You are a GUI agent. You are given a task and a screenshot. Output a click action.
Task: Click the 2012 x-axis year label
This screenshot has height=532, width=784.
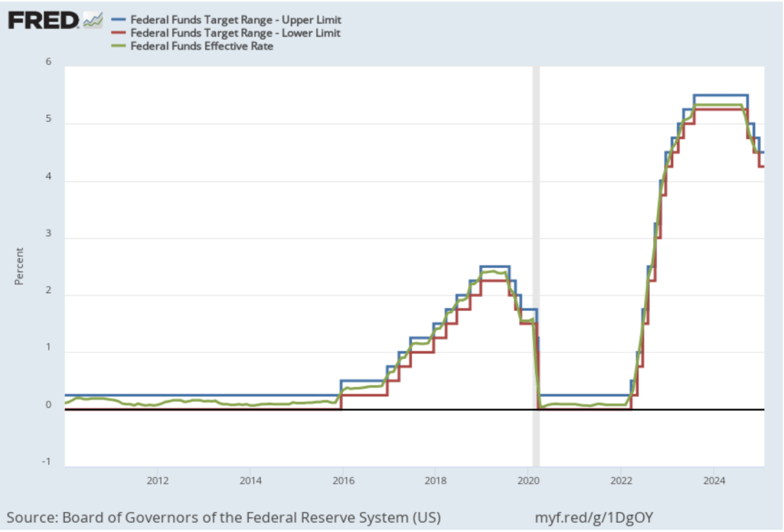click(x=157, y=481)
